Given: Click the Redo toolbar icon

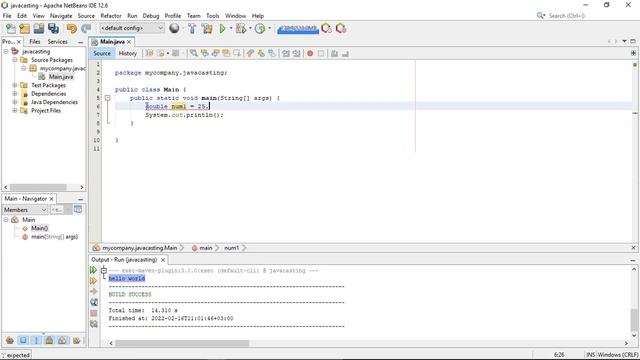Looking at the screenshot, I should (x=86, y=28).
